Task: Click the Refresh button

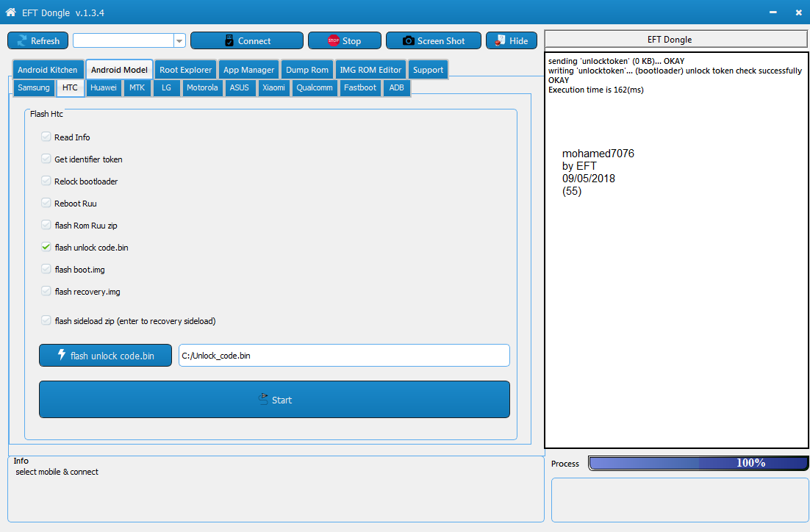Action: (x=37, y=41)
